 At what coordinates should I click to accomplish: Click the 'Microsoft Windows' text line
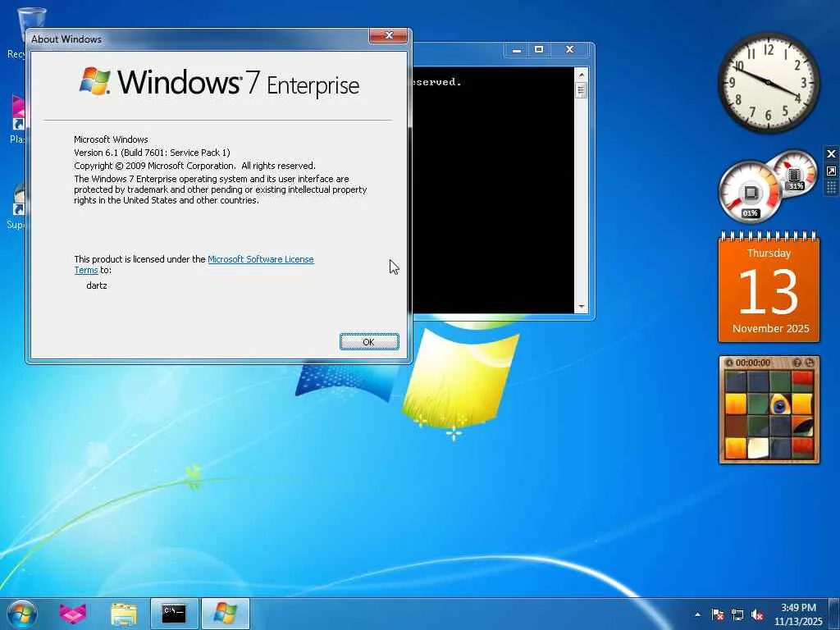point(111,139)
